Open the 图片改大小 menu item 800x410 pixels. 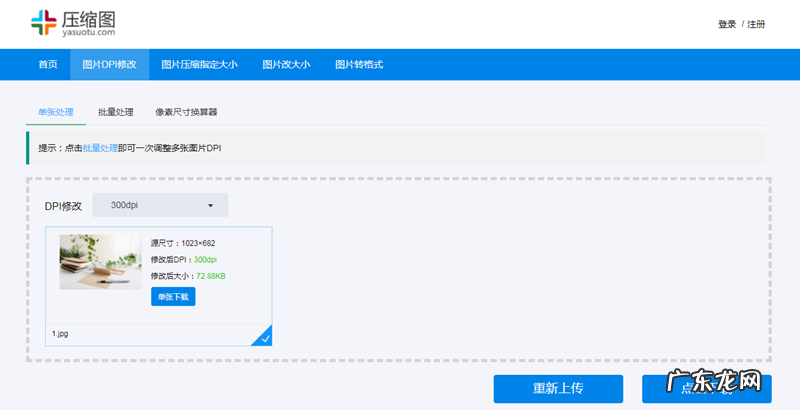286,65
